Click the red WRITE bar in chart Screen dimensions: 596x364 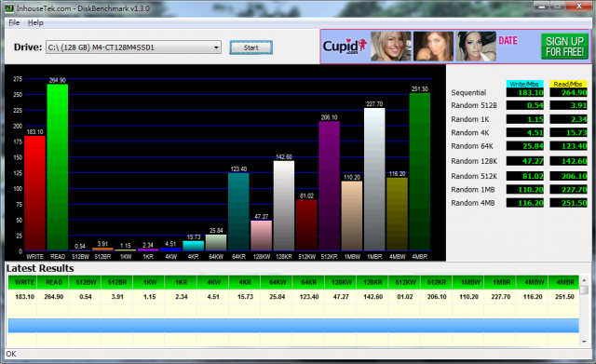click(35, 194)
